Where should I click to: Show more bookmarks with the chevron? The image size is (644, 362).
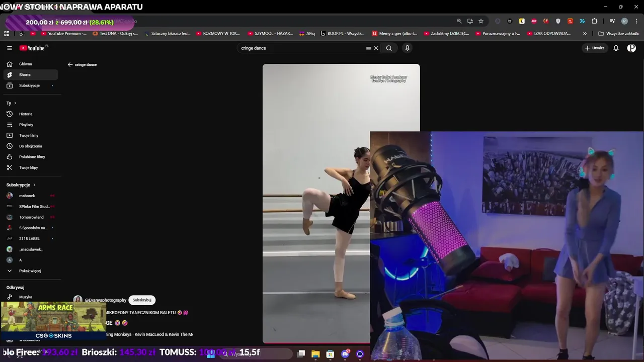(585, 34)
